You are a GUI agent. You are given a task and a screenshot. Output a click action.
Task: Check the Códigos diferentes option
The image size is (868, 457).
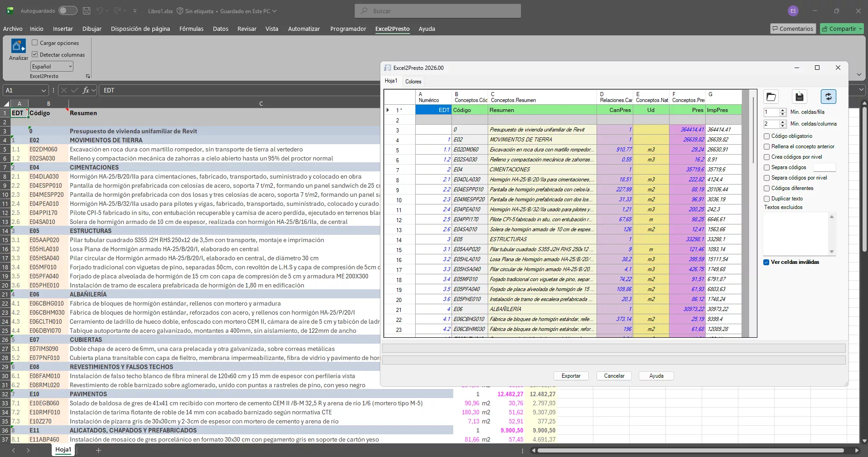[767, 188]
